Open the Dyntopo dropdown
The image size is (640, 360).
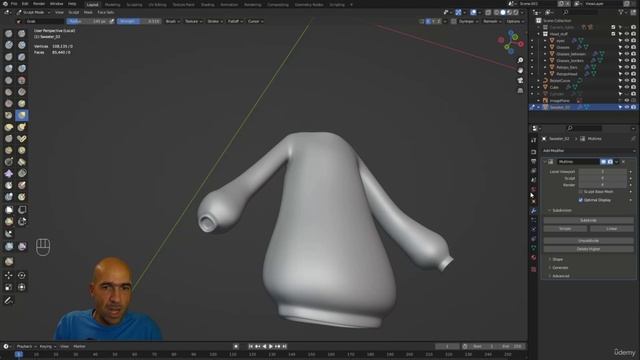pos(468,21)
